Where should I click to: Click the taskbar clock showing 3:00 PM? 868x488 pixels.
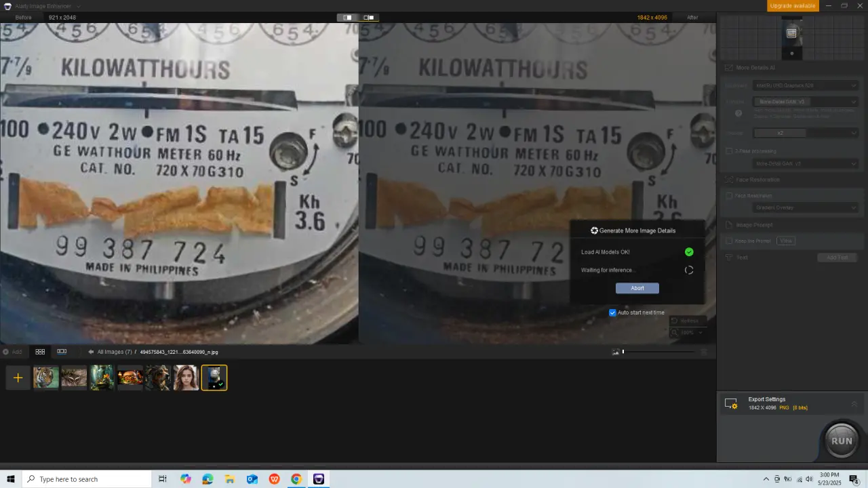pyautogui.click(x=829, y=479)
